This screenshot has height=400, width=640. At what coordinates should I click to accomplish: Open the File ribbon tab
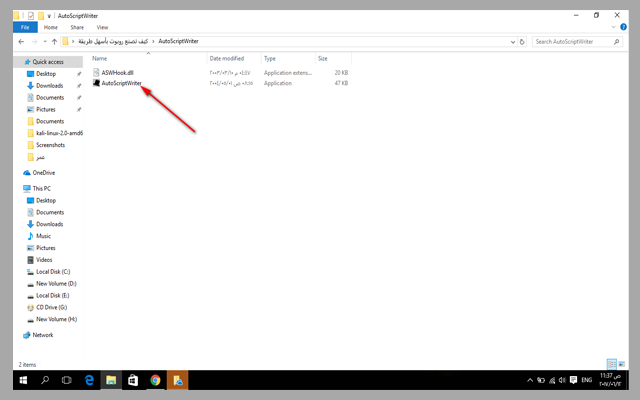(x=25, y=27)
